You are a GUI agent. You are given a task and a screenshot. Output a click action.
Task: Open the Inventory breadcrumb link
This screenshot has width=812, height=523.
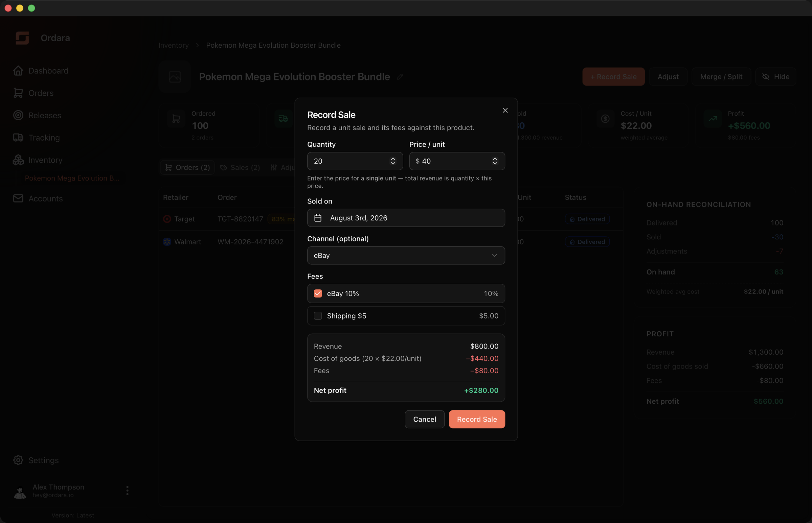click(x=173, y=45)
